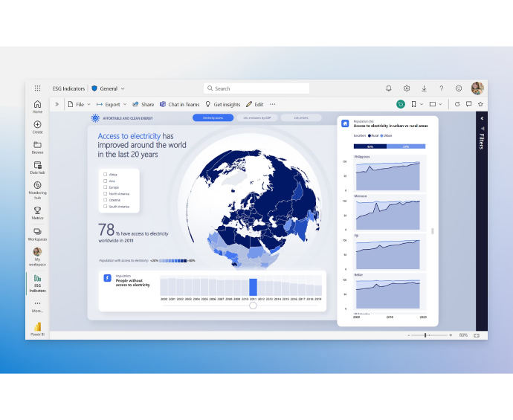
Task: Expand the Export menu dropdown
Action: [125, 104]
